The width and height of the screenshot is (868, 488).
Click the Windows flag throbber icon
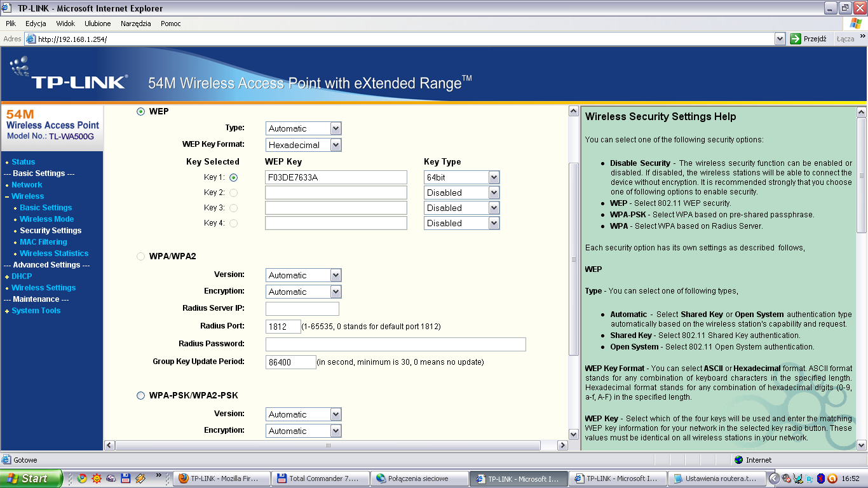pyautogui.click(x=856, y=24)
